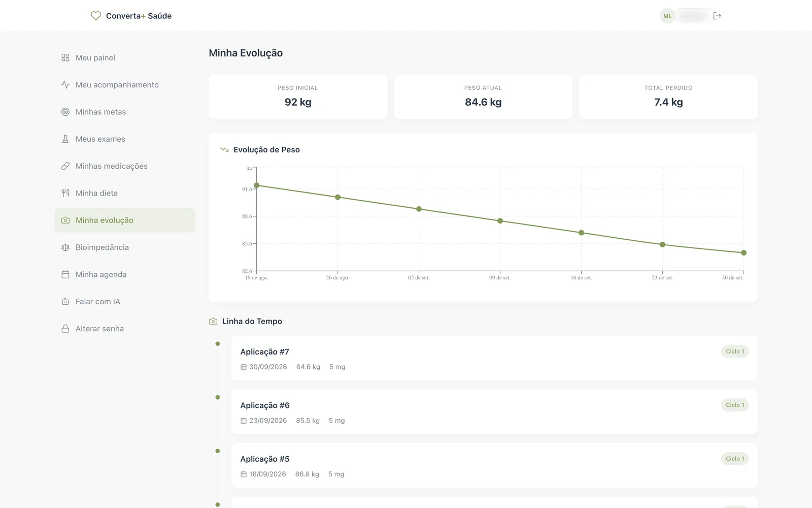
Task: Click the heart logo icon in header
Action: 95,16
